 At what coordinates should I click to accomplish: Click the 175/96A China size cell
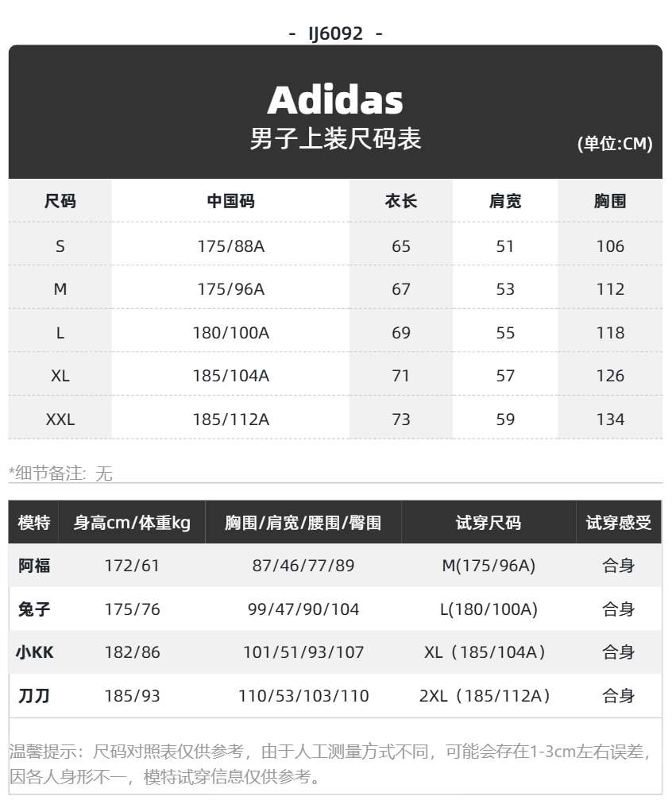pos(231,289)
